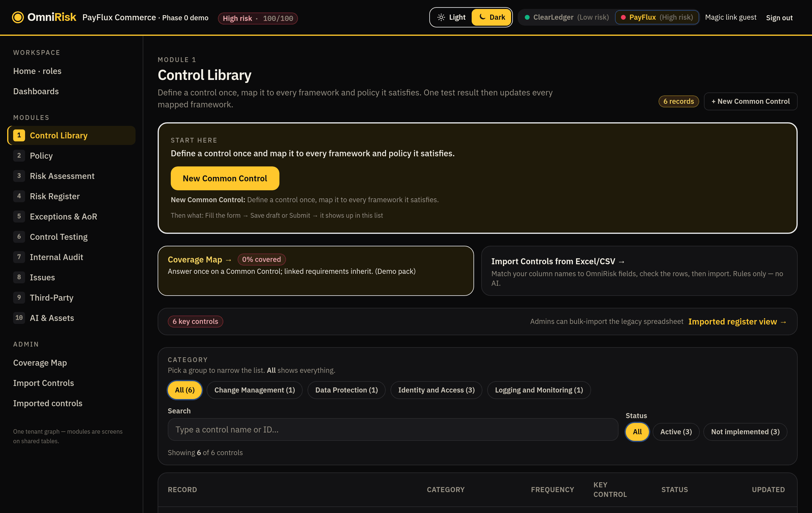The image size is (812, 513).
Task: Filter by Logging and Monitoring (1) category
Action: [539, 390]
